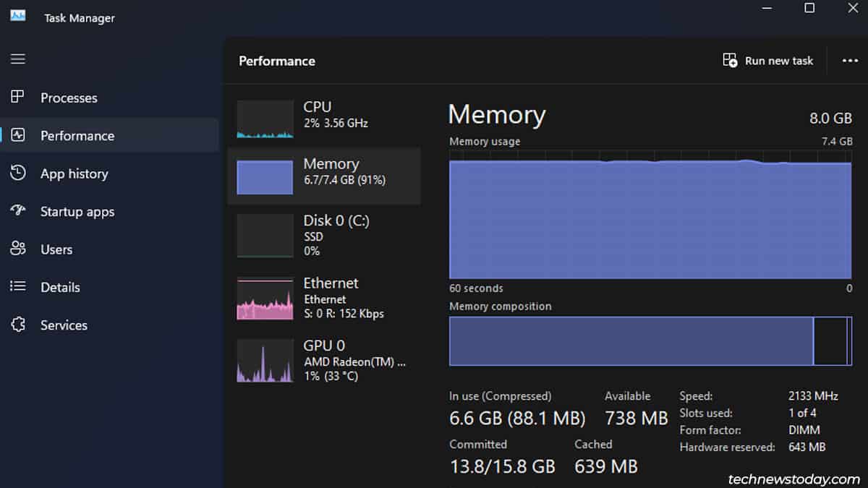Select the Performance icon in sidebar
This screenshot has height=488, width=868.
17,135
